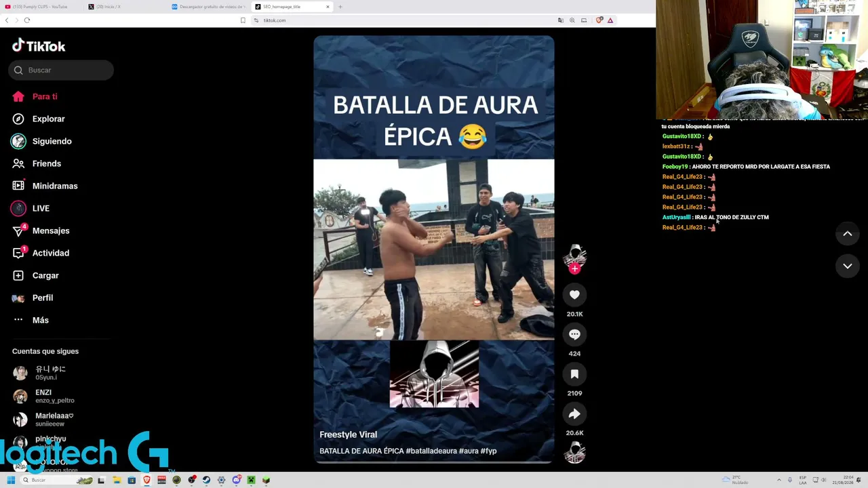Open the Windows Start menu

pyautogui.click(x=11, y=480)
